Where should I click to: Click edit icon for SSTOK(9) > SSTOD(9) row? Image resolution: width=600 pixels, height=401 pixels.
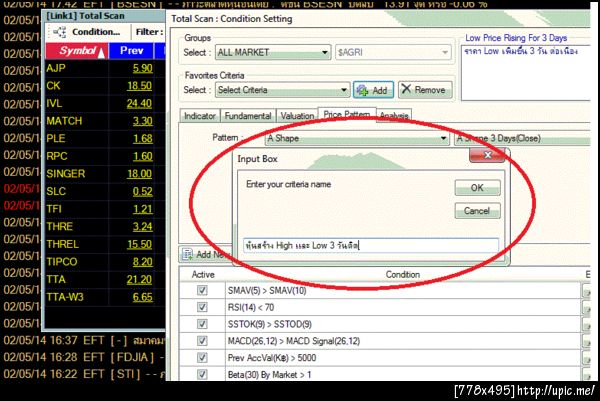(x=586, y=325)
